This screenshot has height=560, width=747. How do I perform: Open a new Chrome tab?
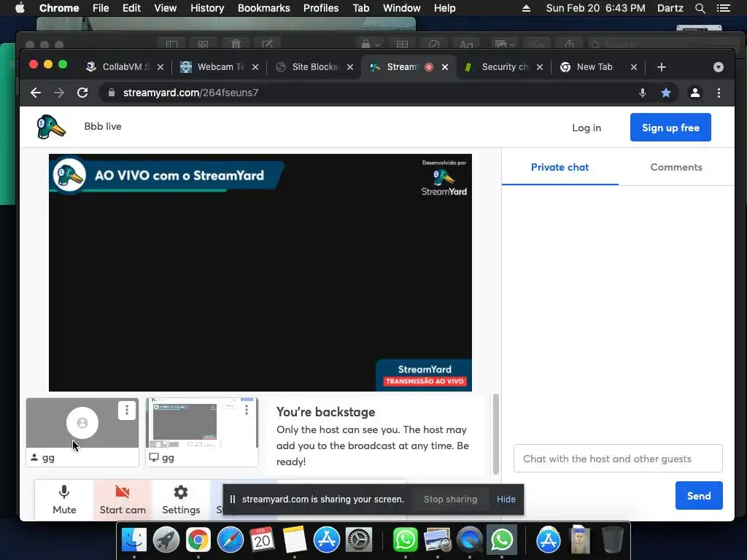(x=661, y=67)
